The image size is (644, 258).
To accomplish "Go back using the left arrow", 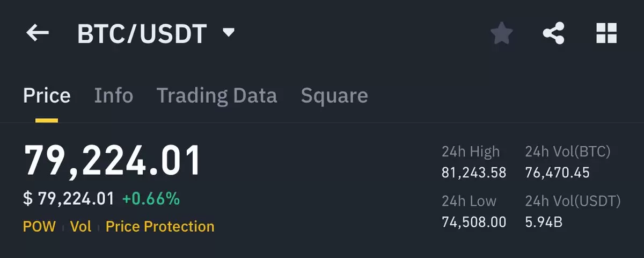I will (37, 33).
